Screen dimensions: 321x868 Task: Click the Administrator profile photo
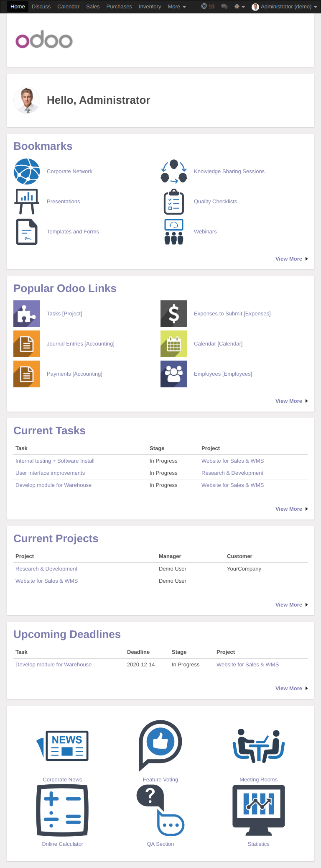coord(27,100)
